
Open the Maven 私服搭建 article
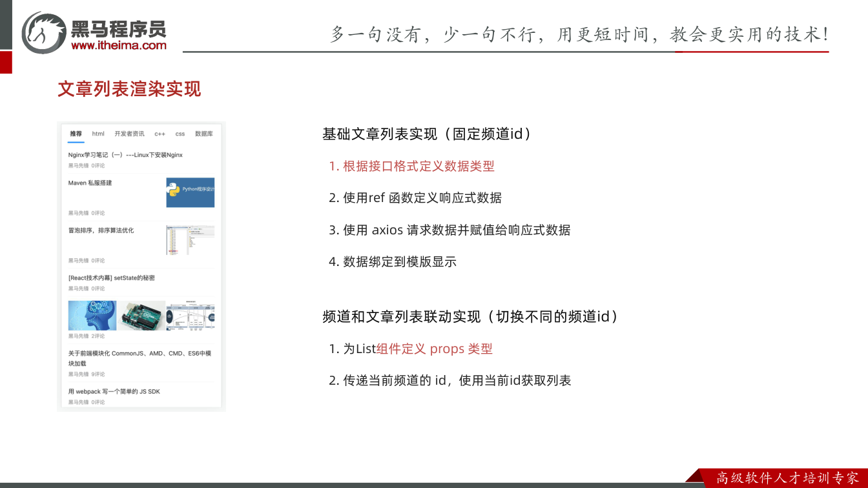pos(90,183)
